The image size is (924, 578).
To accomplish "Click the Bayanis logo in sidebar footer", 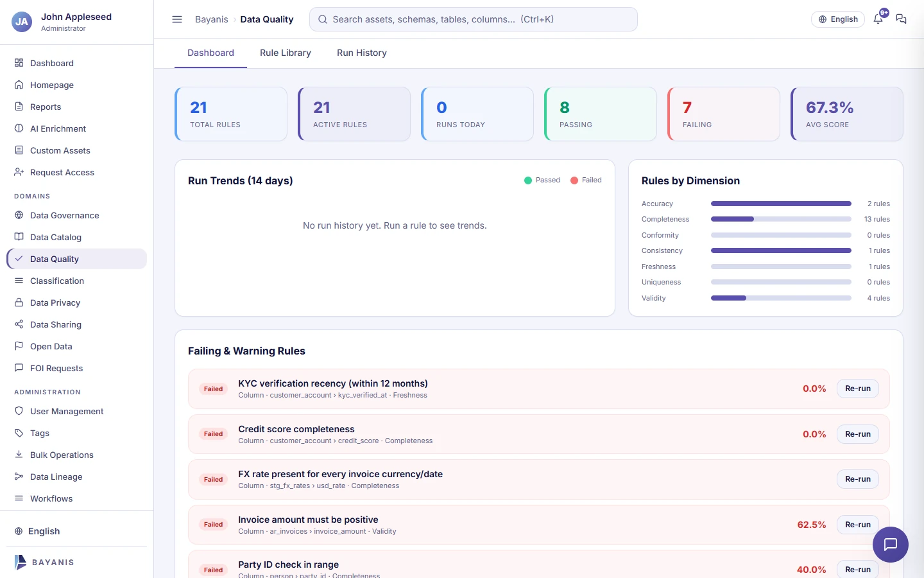I will 44,562.
